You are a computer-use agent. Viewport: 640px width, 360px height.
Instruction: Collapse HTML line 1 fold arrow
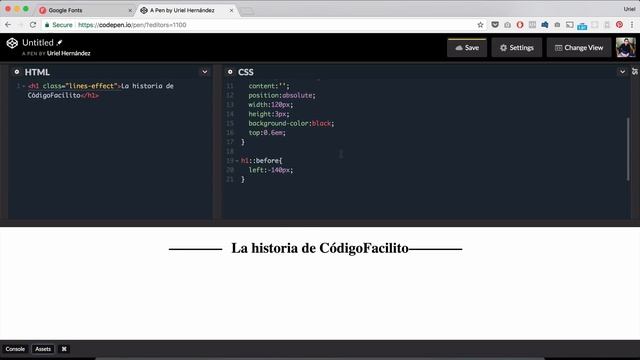(24, 86)
